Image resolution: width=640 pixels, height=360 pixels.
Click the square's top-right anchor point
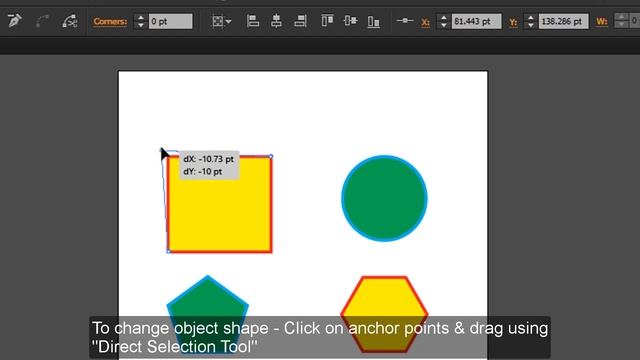tap(271, 156)
